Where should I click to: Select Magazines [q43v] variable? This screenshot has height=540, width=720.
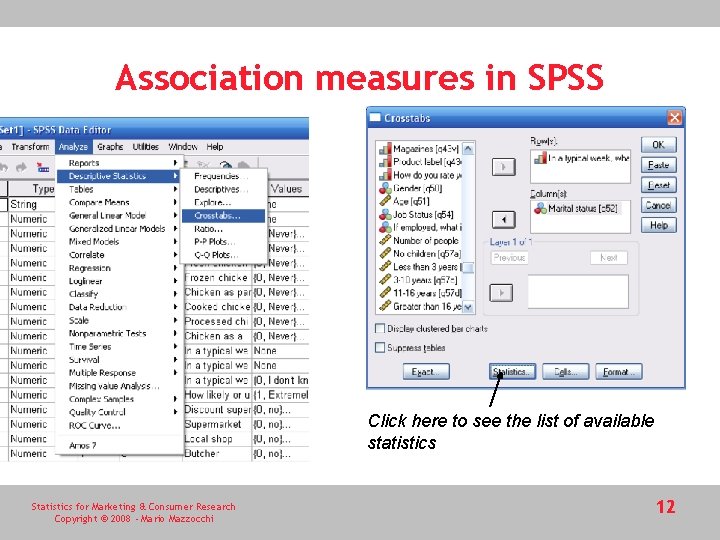[419, 149]
